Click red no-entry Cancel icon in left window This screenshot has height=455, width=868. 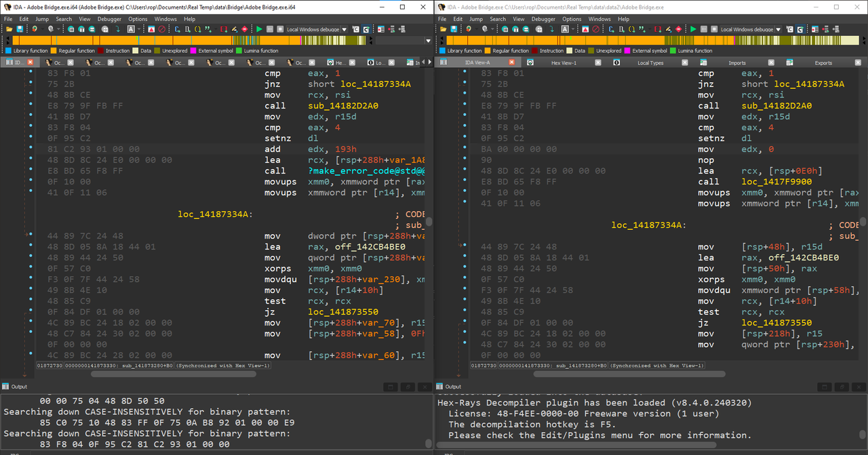(161, 29)
